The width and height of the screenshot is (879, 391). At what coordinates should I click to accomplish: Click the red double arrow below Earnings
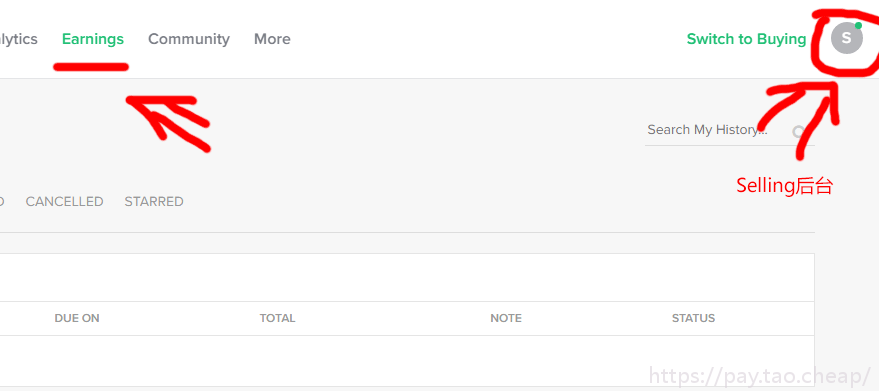168,123
